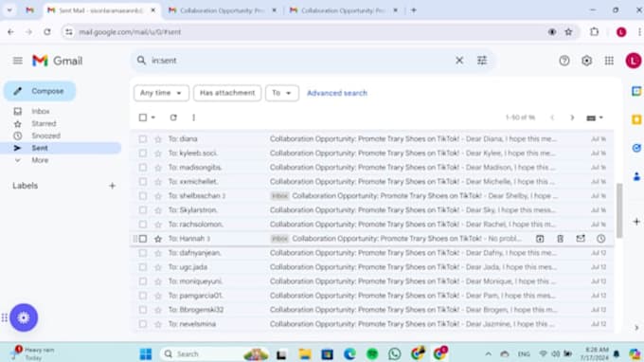
Task: Select the email to diana checkbox
Action: (x=142, y=139)
